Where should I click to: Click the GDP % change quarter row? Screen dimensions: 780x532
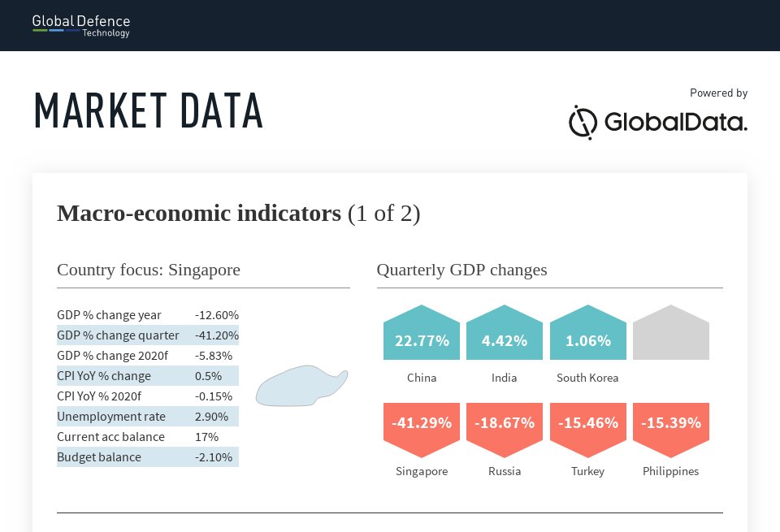coord(148,335)
